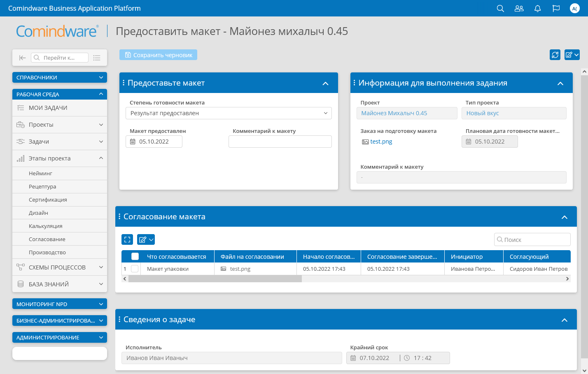The width and height of the screenshot is (588, 374).
Task: Click the fullscreen expand table icon
Action: click(x=127, y=239)
